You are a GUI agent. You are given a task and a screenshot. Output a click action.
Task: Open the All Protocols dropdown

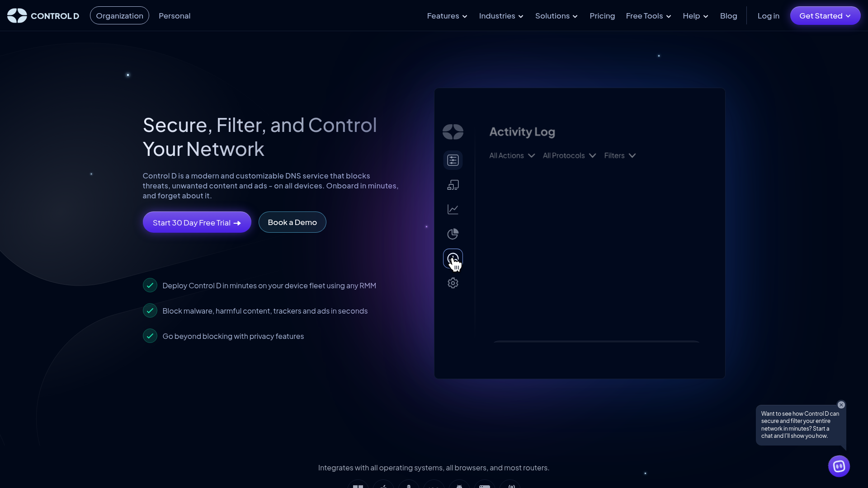click(x=569, y=155)
